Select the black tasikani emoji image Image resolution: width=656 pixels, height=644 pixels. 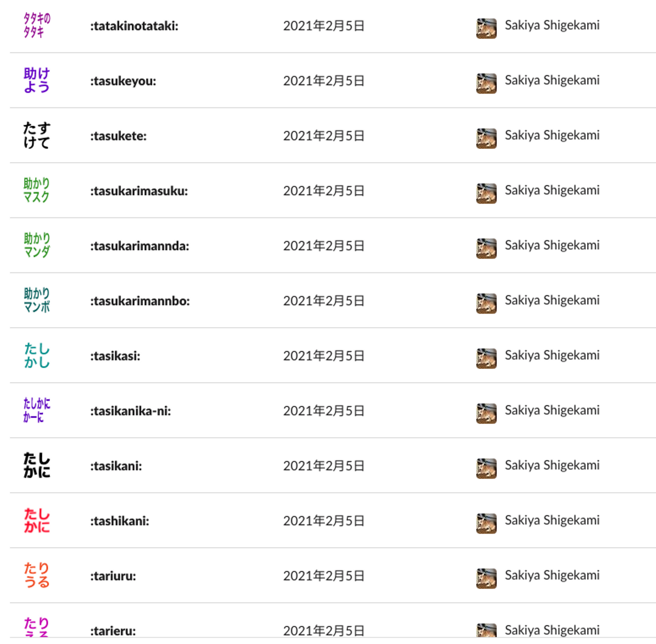[x=36, y=465]
